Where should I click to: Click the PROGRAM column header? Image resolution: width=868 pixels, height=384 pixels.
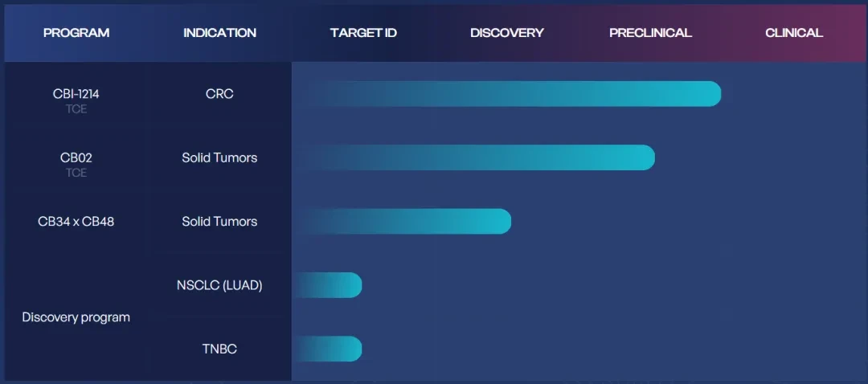tap(76, 33)
